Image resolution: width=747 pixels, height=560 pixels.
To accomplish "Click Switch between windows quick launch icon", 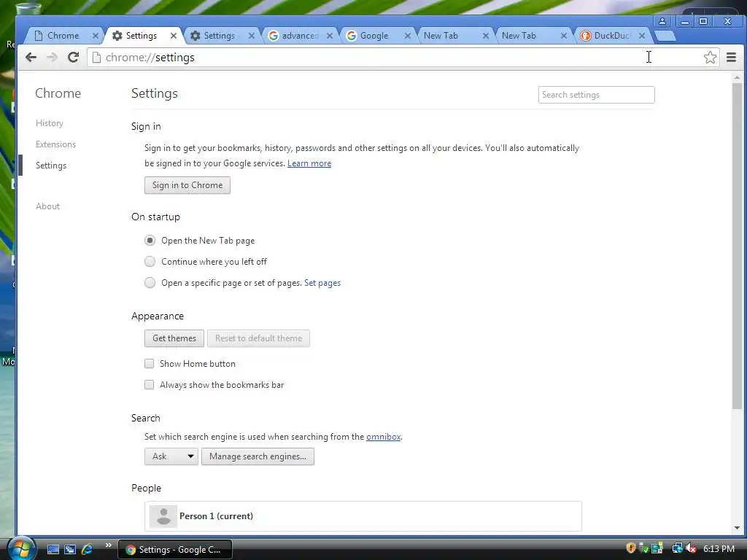I will [x=70, y=550].
